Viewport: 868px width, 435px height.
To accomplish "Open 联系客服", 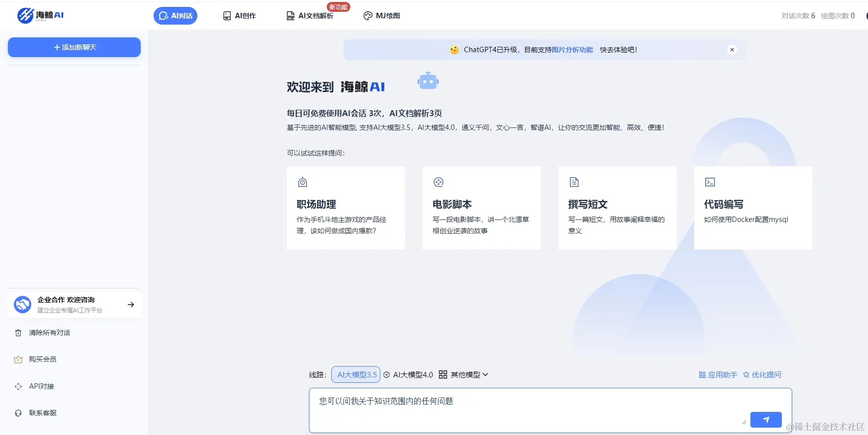I will coord(43,413).
